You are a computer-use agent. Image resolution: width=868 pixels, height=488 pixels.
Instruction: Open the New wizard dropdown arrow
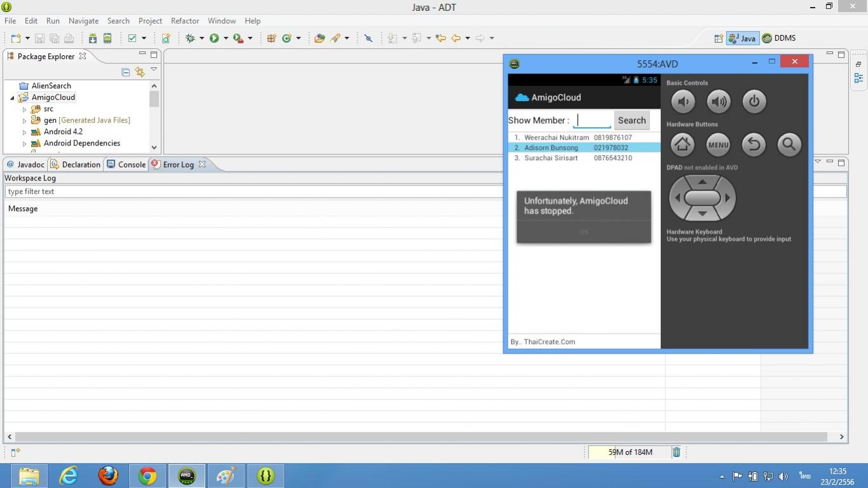pos(27,38)
